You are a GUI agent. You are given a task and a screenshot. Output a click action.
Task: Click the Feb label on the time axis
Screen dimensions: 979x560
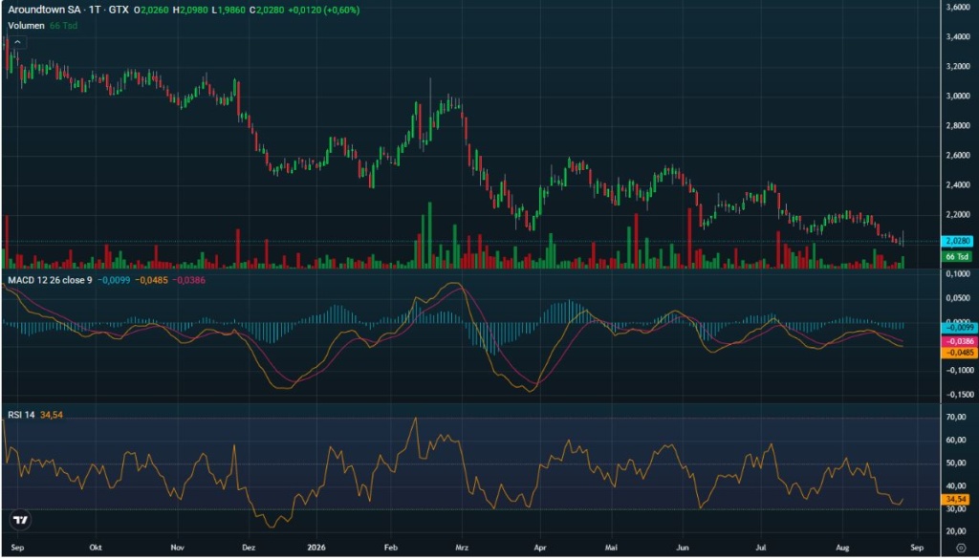click(391, 548)
